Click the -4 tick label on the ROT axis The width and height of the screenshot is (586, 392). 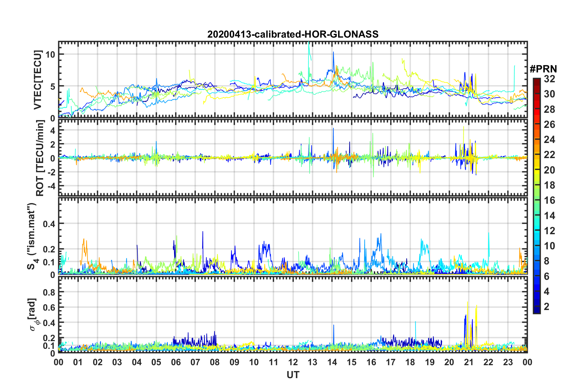(x=50, y=186)
